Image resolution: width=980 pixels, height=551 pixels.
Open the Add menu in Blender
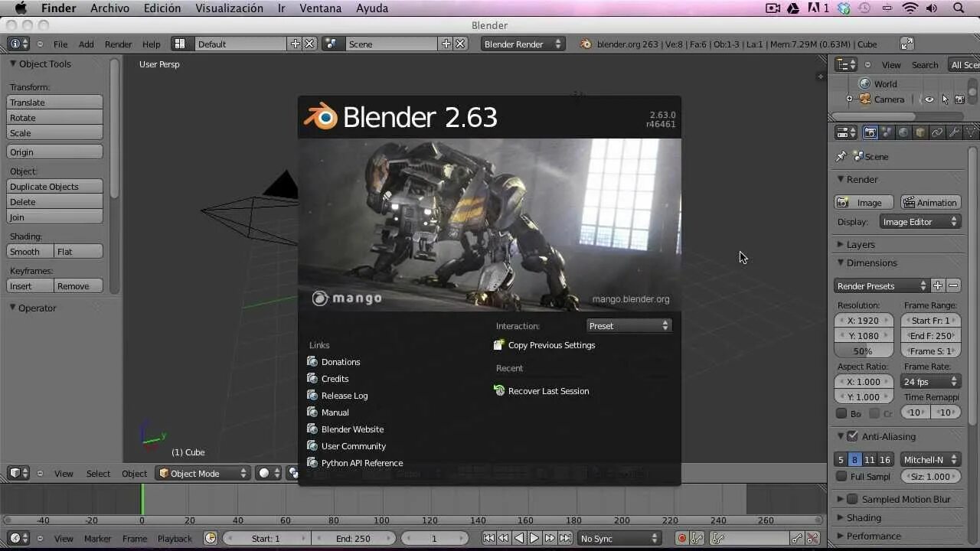pyautogui.click(x=87, y=44)
